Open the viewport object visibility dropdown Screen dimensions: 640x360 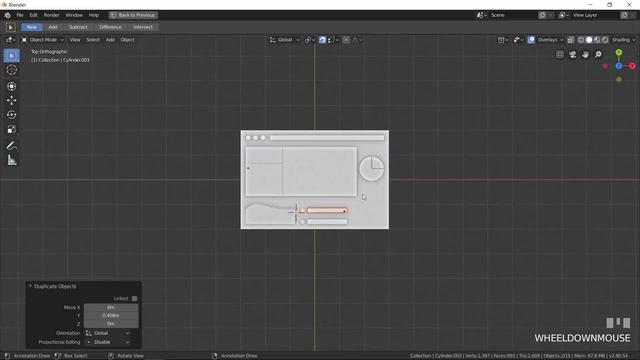[502, 40]
